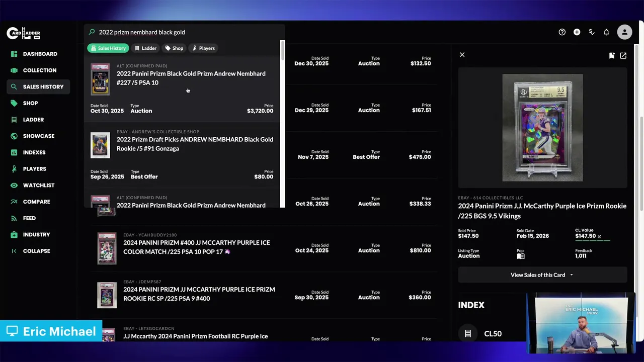This screenshot has height=362, width=644.
Task: Click the Ladder icon in sidebar
Action: [14, 120]
